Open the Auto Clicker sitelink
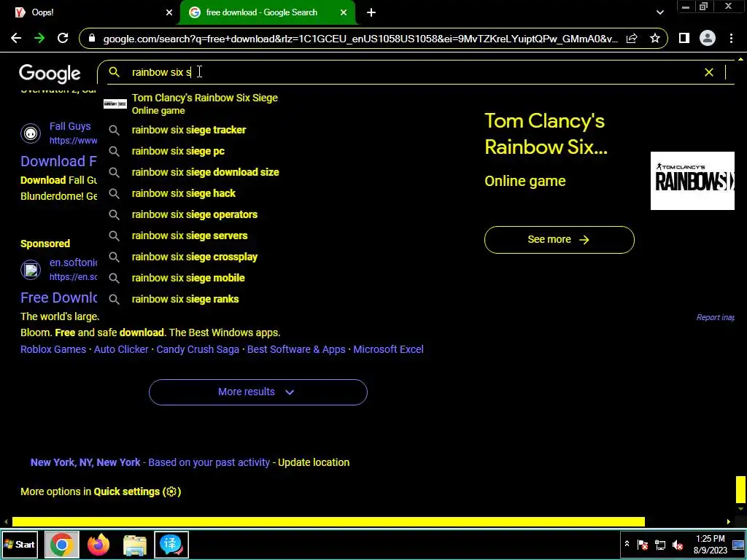747x560 pixels. coord(121,349)
